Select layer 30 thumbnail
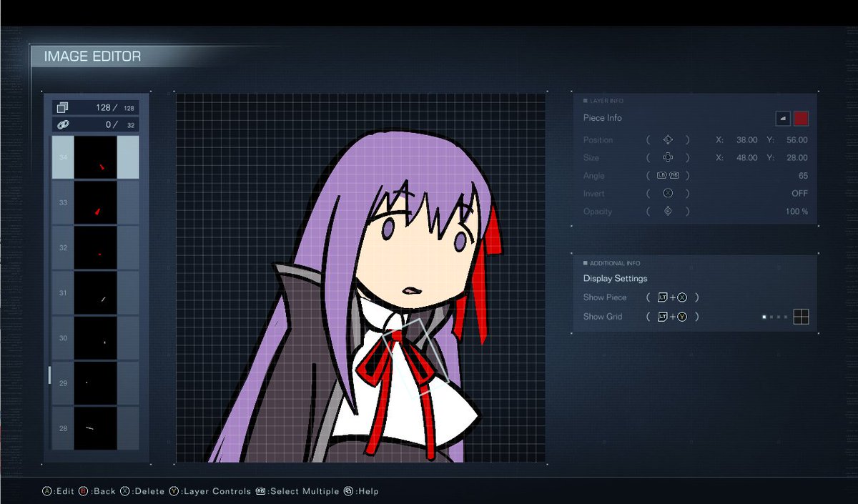 point(95,337)
